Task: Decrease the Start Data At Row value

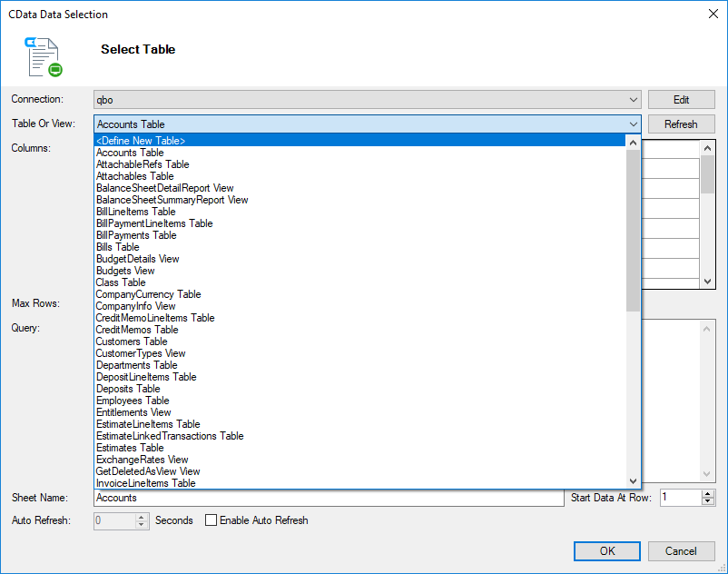Action: [708, 501]
